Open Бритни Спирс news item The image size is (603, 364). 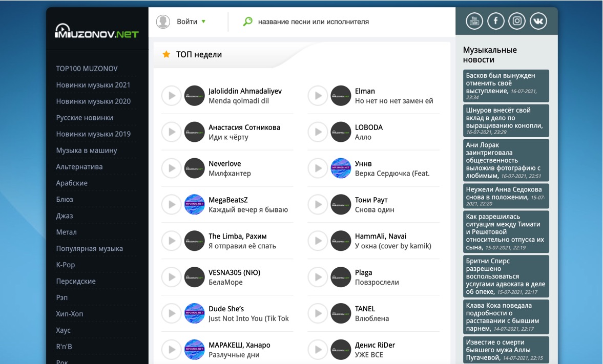tap(506, 276)
